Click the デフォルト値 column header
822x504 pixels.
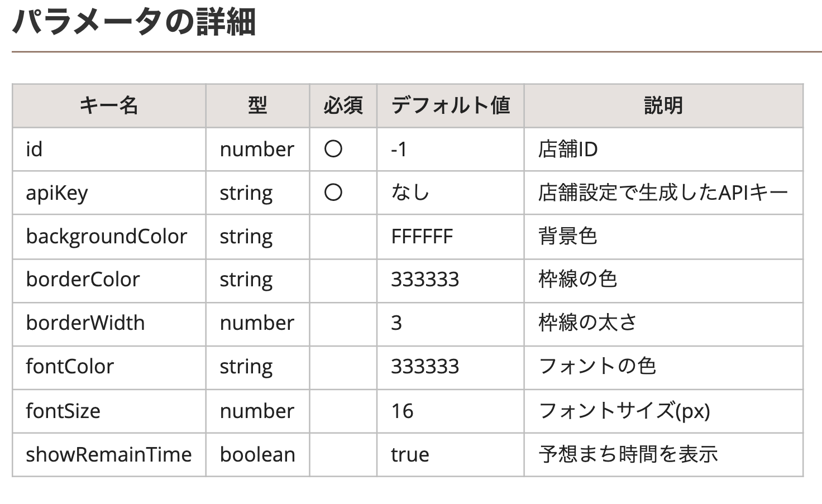(x=450, y=105)
